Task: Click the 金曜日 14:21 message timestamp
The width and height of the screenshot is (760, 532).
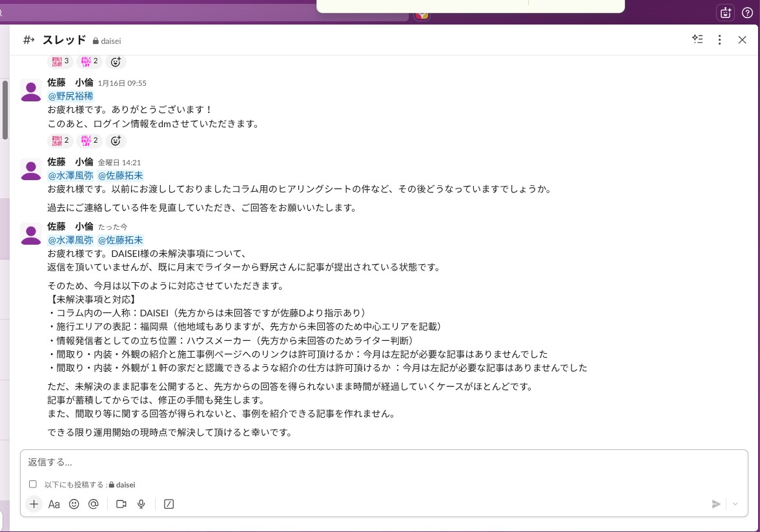Action: [119, 163]
